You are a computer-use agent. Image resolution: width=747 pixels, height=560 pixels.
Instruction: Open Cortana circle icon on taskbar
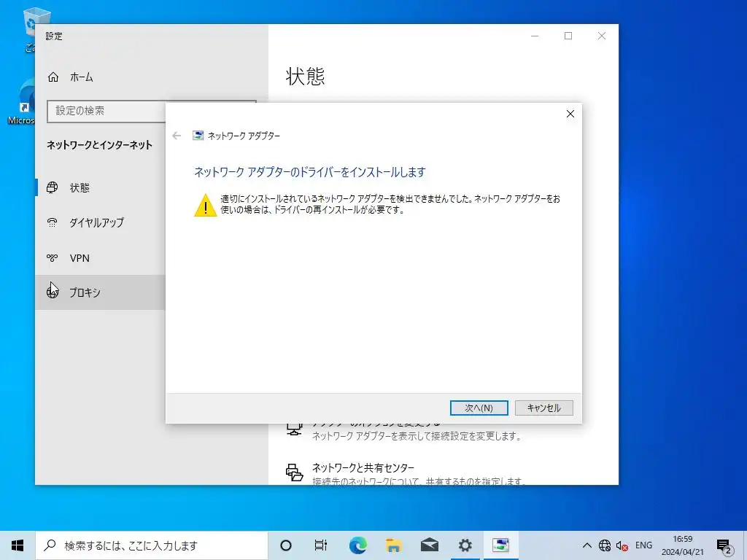pos(286,545)
